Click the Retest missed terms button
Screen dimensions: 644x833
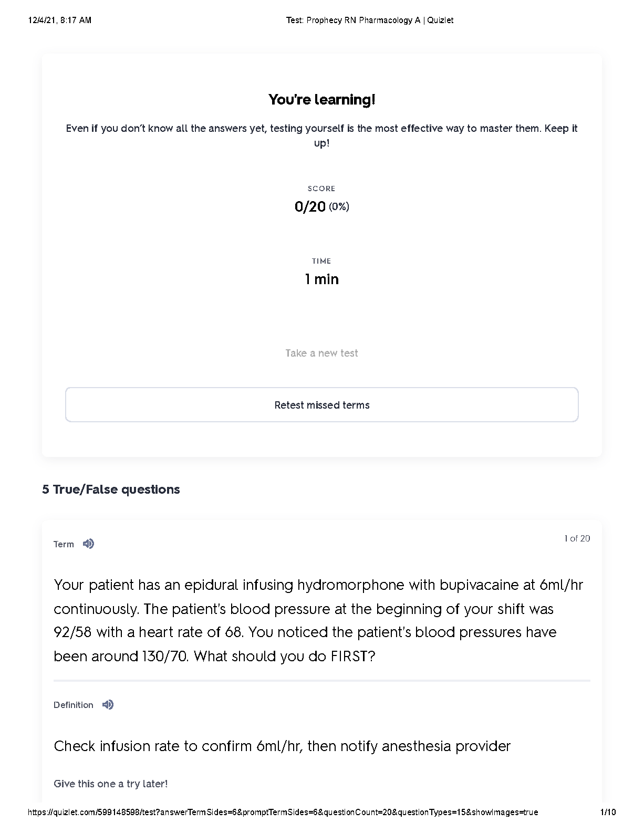coord(322,404)
